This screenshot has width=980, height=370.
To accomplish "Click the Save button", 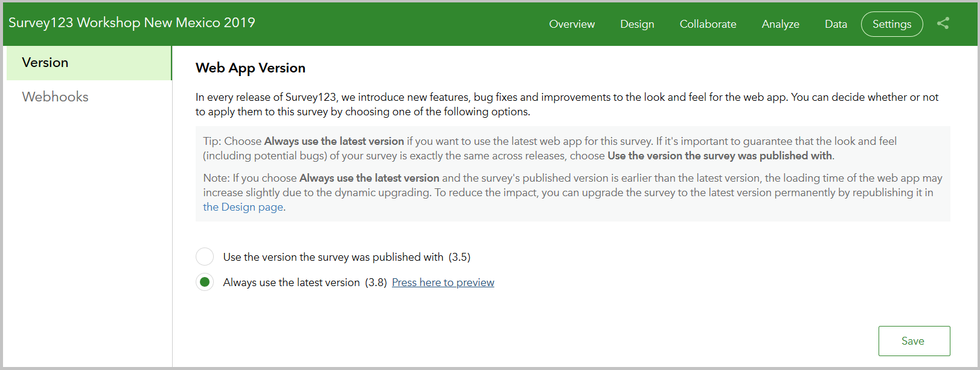I will [914, 341].
